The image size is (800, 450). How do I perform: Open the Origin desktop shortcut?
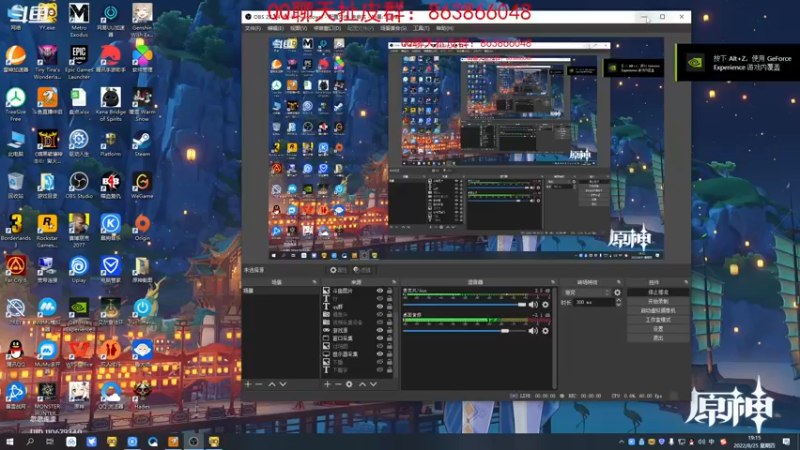coord(142,228)
